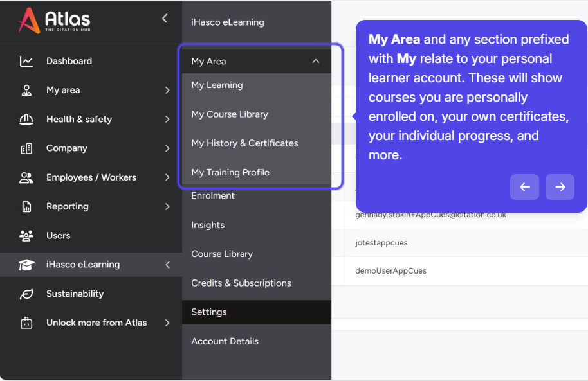The height and width of the screenshot is (381, 588).
Task: Click the Users group icon
Action: pos(26,236)
